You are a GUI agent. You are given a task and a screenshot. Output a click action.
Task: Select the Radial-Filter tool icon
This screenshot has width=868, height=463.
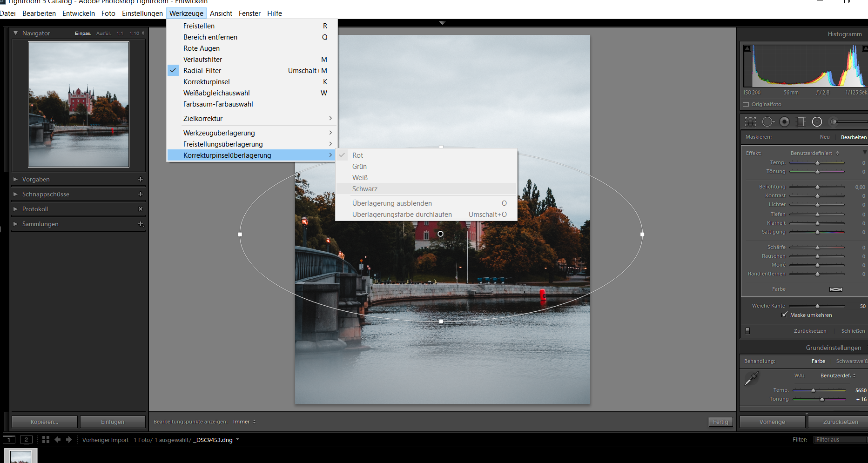(817, 121)
